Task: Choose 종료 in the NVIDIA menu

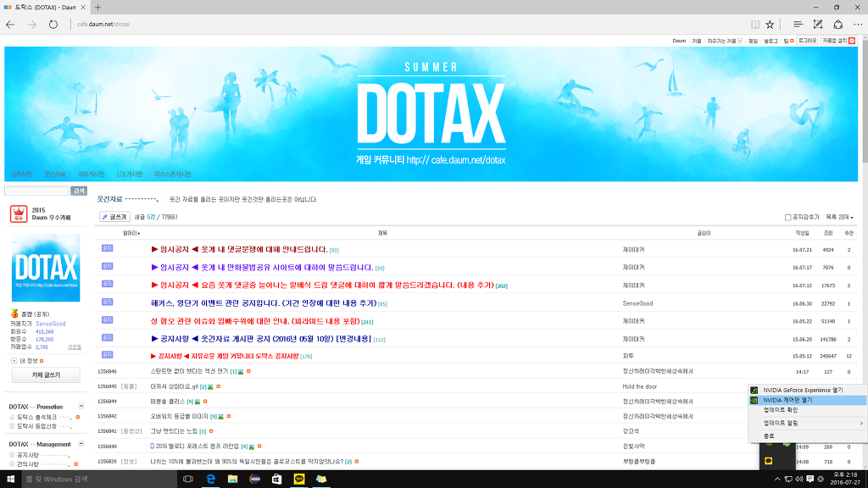Action: [x=808, y=436]
